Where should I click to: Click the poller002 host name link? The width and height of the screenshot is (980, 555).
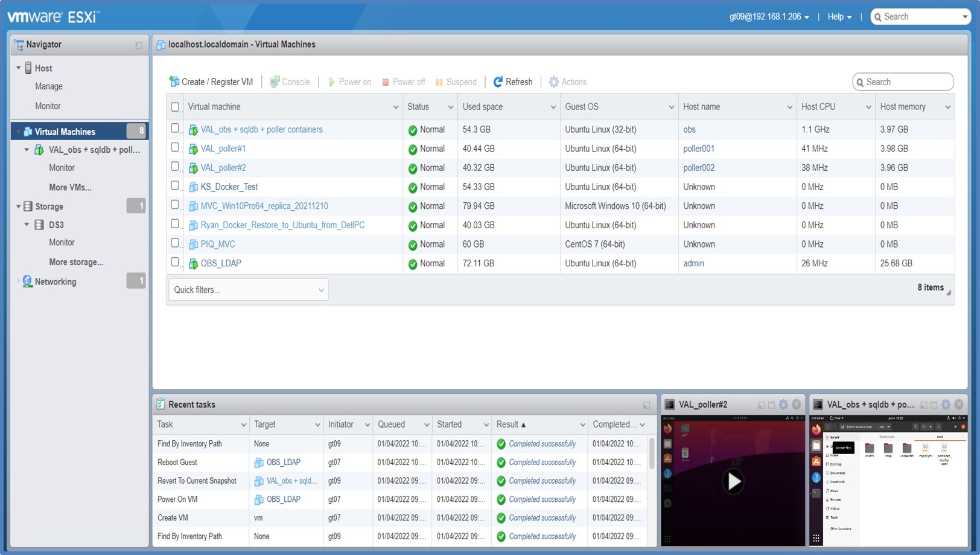[x=698, y=168]
